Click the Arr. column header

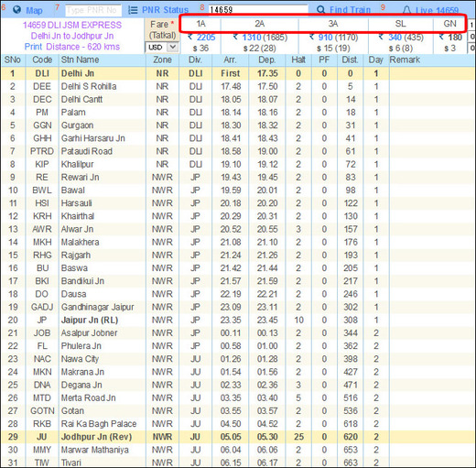coord(230,60)
